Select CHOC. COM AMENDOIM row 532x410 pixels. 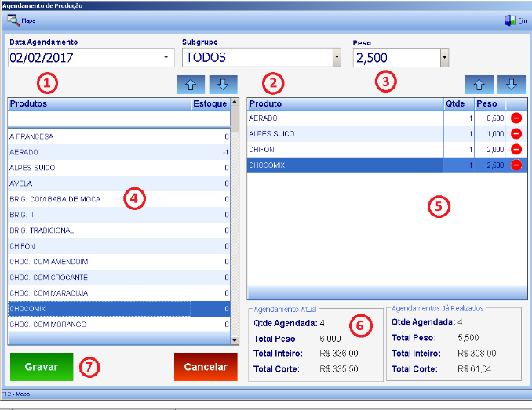click(118, 262)
